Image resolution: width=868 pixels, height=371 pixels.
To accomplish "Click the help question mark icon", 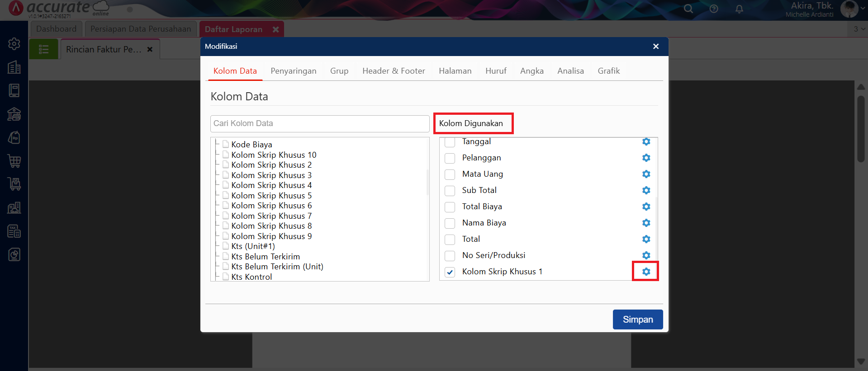I will 714,9.
